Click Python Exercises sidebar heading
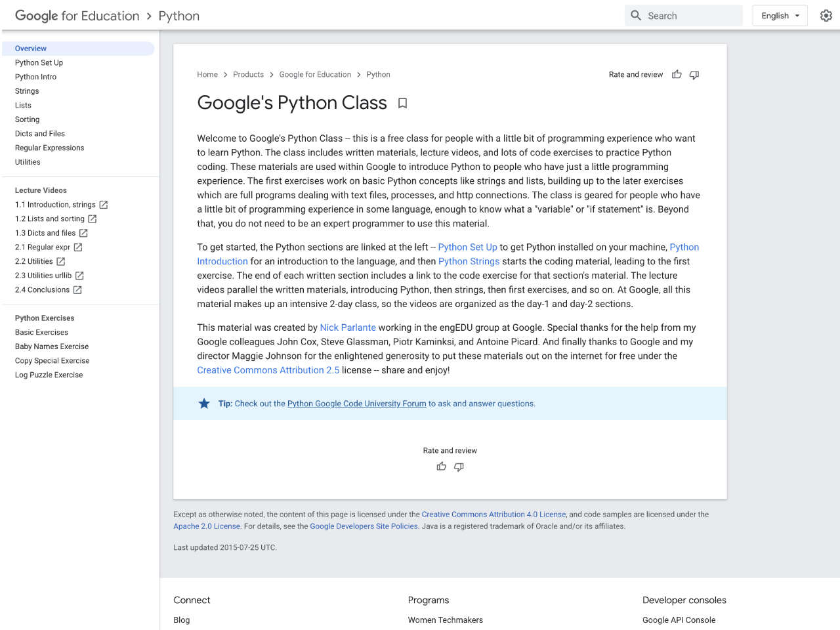Viewport: 840px width, 630px height. coord(45,318)
